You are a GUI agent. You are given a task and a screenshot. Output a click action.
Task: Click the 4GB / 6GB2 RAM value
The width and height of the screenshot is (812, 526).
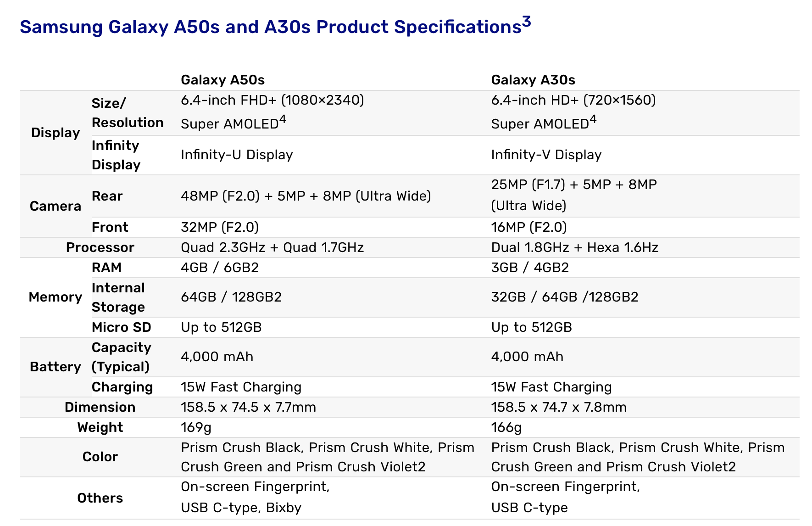tap(220, 268)
